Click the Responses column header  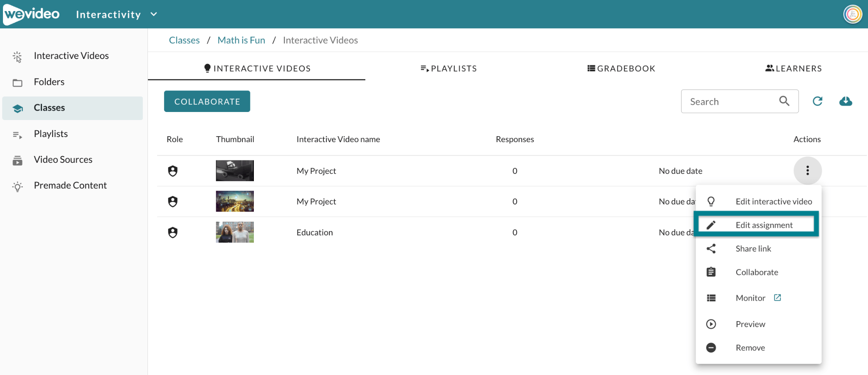(x=515, y=139)
